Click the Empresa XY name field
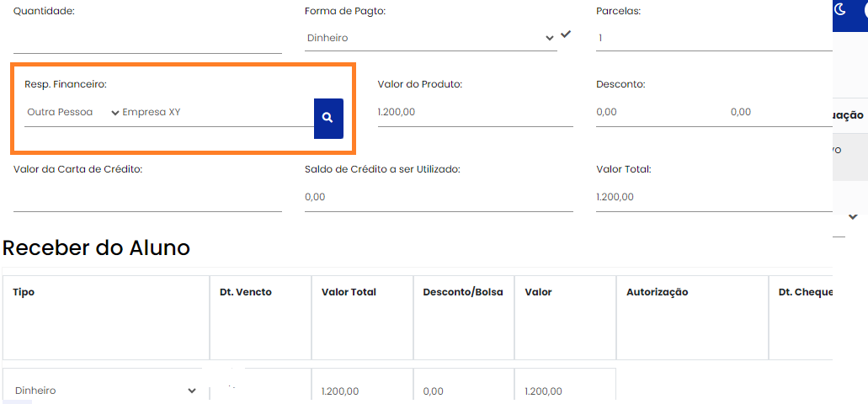 coord(217,112)
